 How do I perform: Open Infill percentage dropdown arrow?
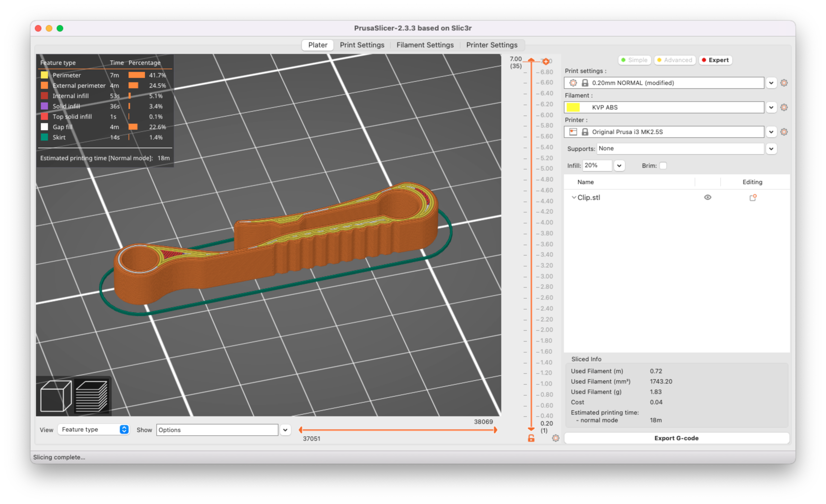(x=619, y=166)
